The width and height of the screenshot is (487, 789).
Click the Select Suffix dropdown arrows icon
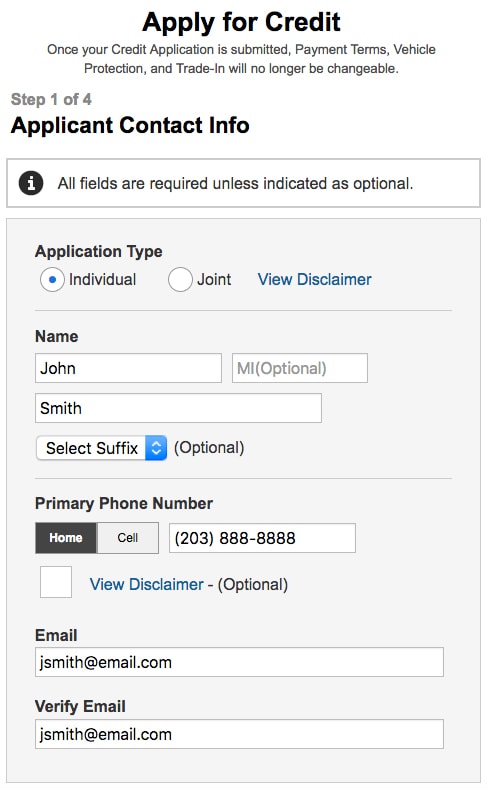[x=156, y=448]
